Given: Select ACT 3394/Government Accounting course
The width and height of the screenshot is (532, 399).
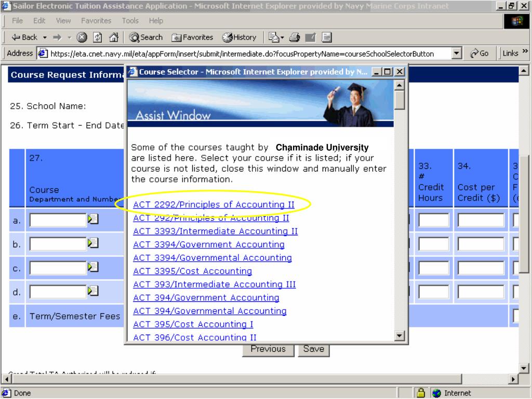Looking at the screenshot, I should click(209, 244).
